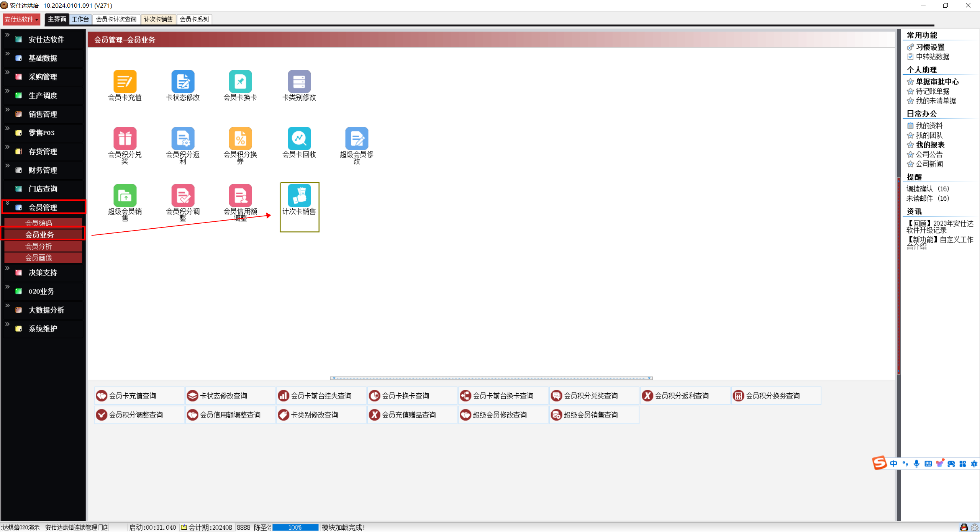The height and width of the screenshot is (532, 980).
Task: Click the Sogou 中 language toggle
Action: (x=893, y=463)
